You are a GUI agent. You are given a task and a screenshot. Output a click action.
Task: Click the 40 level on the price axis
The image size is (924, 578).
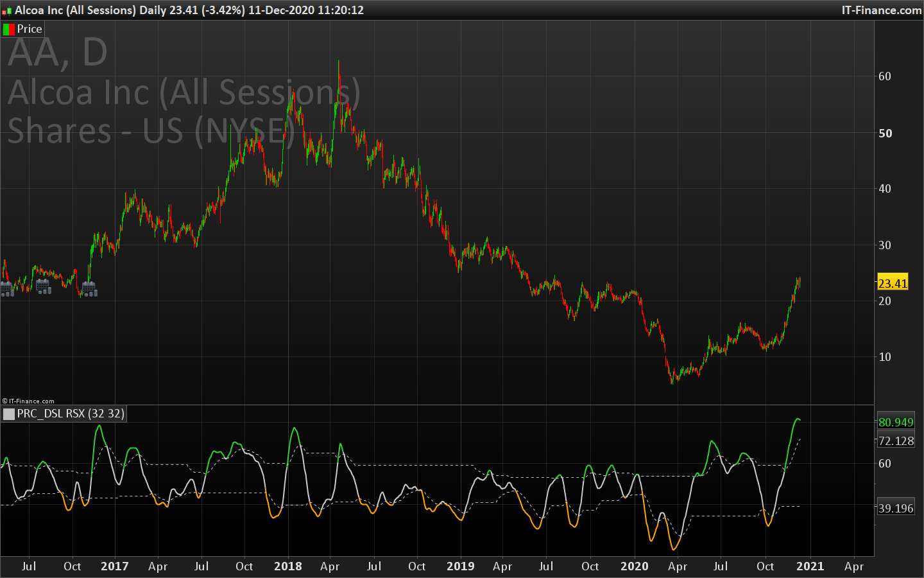[885, 189]
